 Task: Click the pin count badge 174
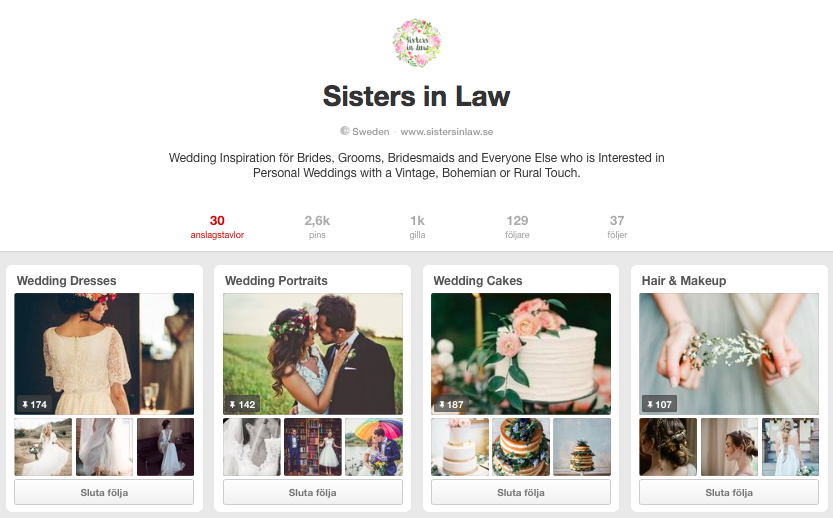click(35, 404)
